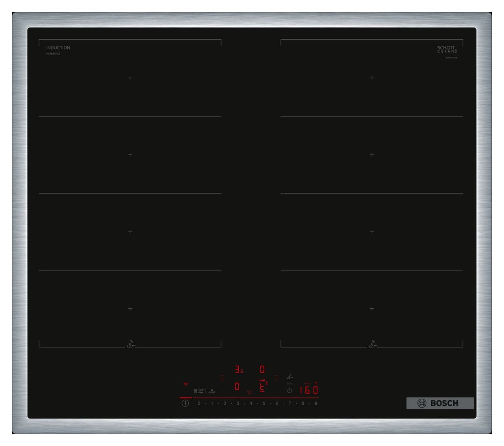This screenshot has width=504, height=446.
Task: Set power level 7 on the slider
Action: coord(290,403)
